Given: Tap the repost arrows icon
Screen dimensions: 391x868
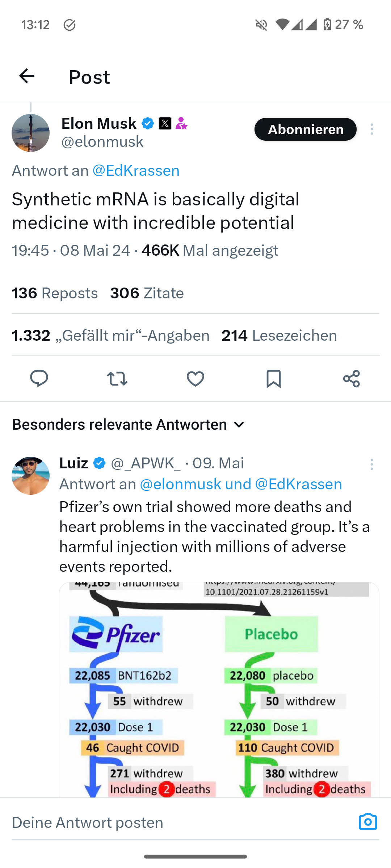Looking at the screenshot, I should [117, 379].
